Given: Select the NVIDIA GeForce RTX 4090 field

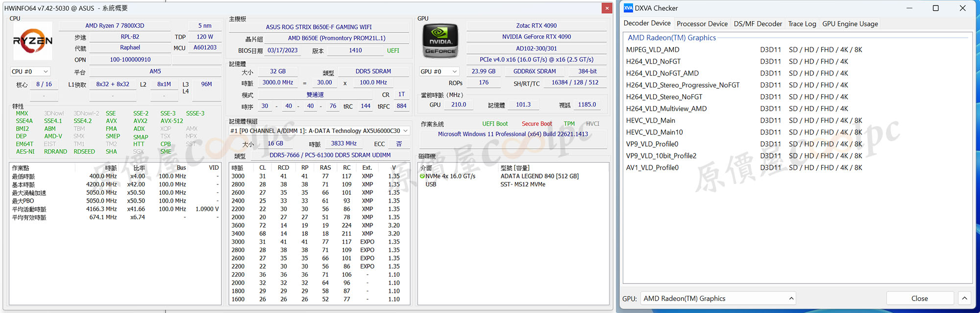Looking at the screenshot, I should [x=536, y=37].
